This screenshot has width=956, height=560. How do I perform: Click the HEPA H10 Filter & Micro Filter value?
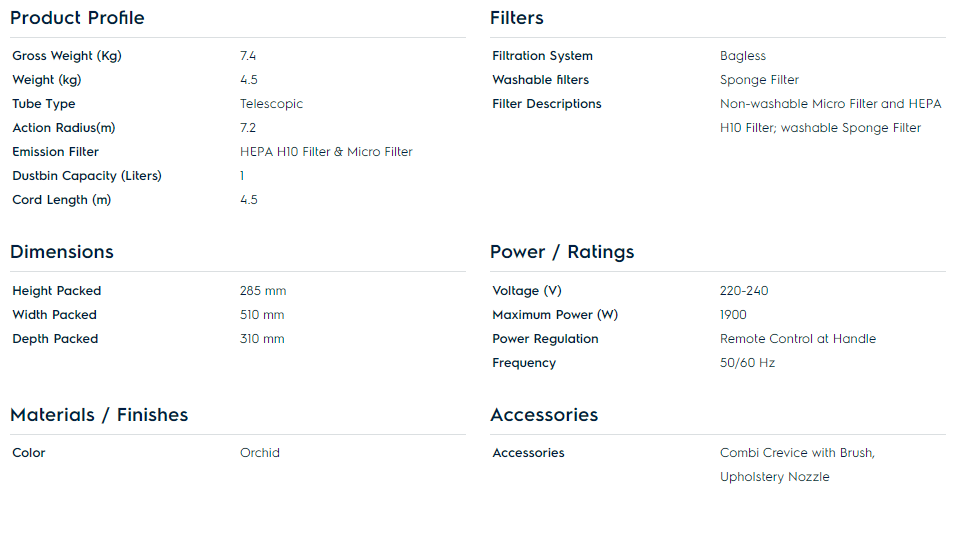click(326, 152)
